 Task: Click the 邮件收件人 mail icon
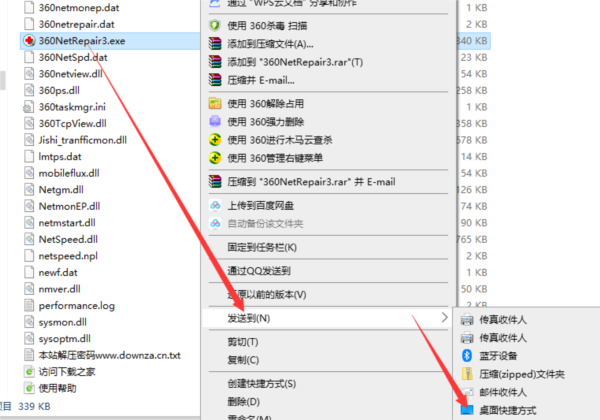click(x=467, y=392)
